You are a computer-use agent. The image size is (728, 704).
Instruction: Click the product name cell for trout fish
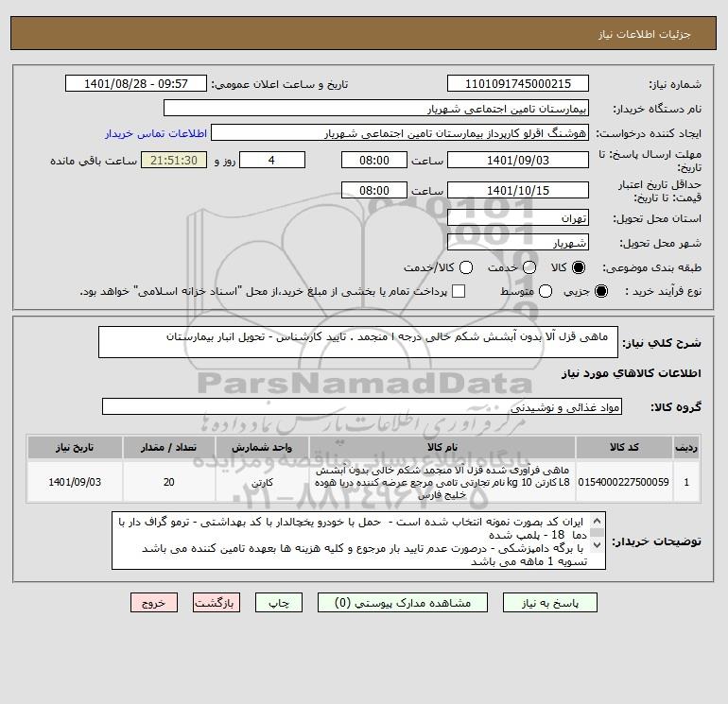442,482
